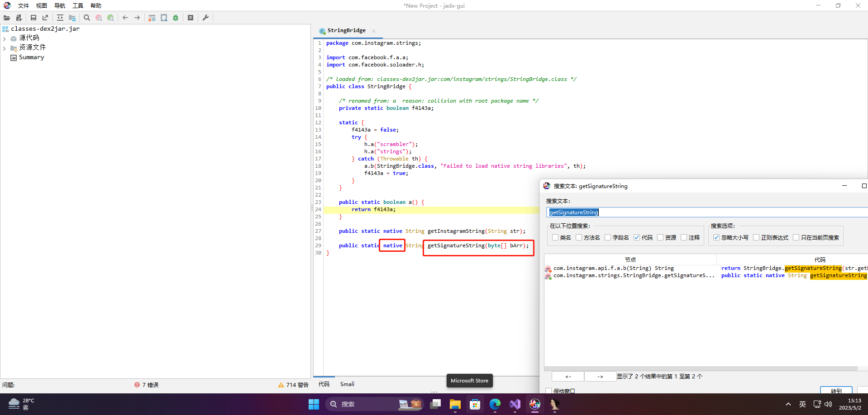Navigate forward with right arrow icon
The image size is (868, 415).
pyautogui.click(x=137, y=18)
